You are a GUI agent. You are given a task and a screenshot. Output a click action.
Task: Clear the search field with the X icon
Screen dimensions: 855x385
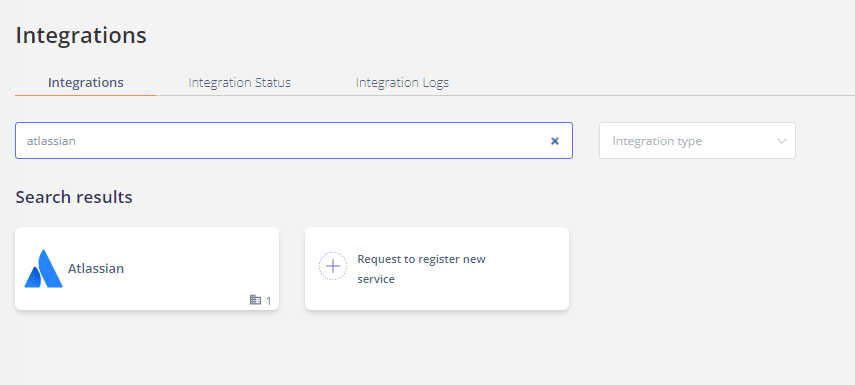point(555,141)
